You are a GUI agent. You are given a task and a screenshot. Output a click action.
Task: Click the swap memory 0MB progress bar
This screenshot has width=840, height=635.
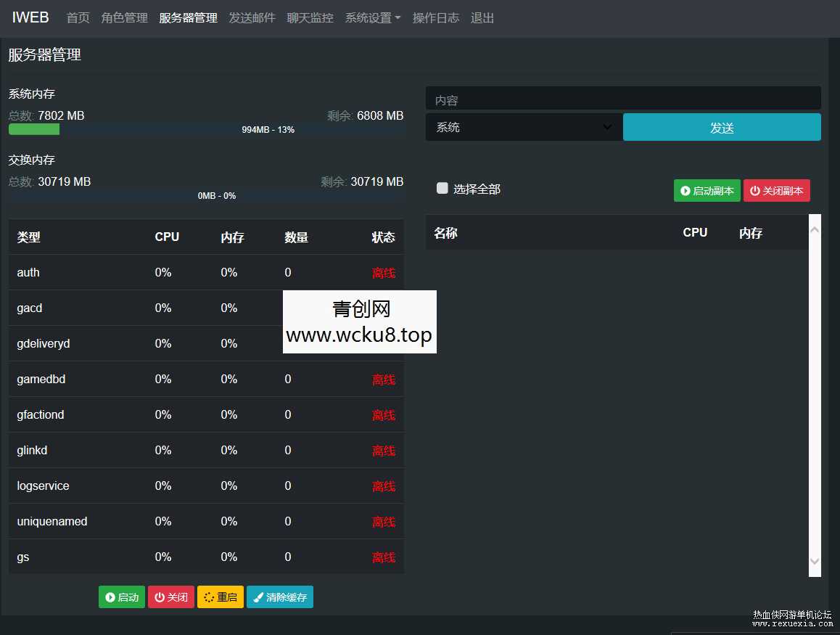[206, 196]
